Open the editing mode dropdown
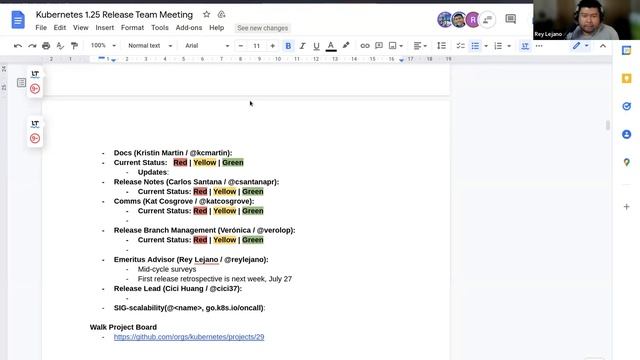Viewport: 640px width, 360px height. [580, 46]
